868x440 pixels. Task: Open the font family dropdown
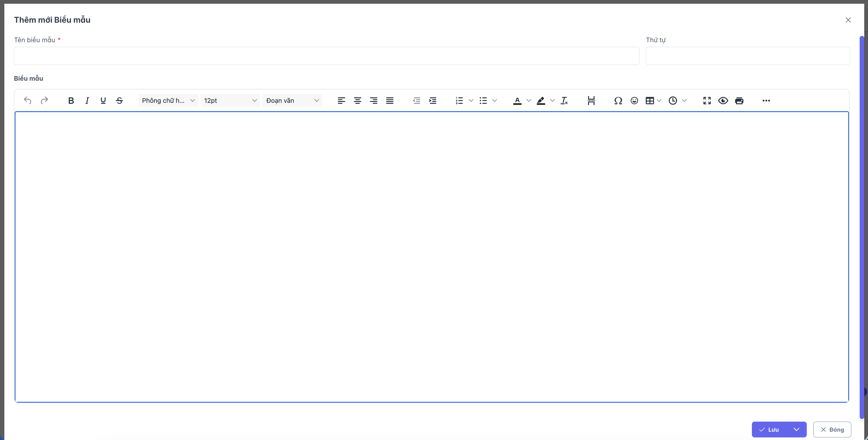click(x=168, y=100)
